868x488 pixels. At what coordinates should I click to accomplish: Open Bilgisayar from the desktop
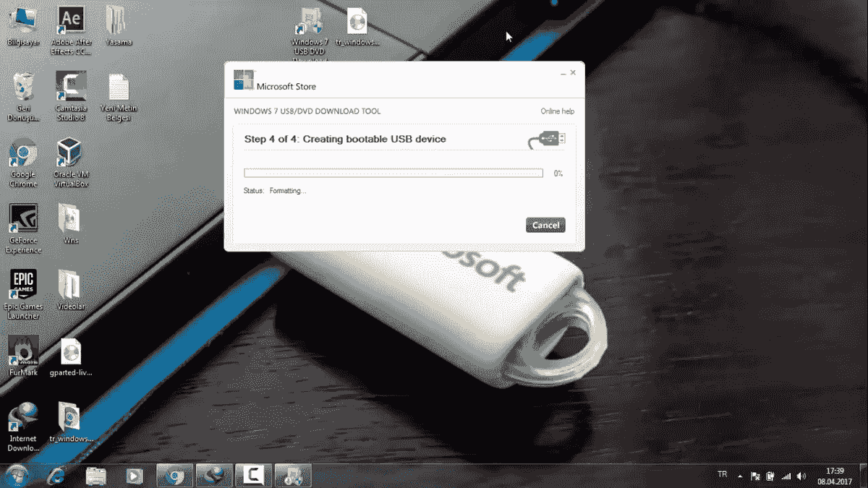[24, 18]
